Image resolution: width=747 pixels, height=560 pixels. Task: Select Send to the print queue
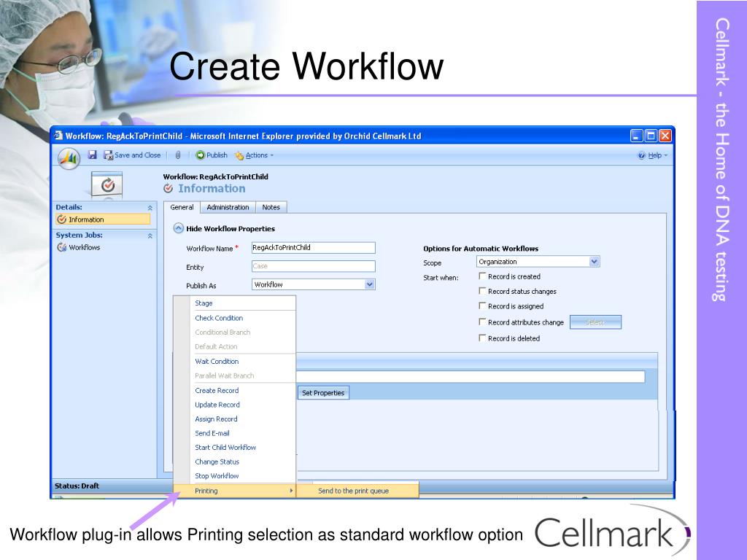pos(357,491)
